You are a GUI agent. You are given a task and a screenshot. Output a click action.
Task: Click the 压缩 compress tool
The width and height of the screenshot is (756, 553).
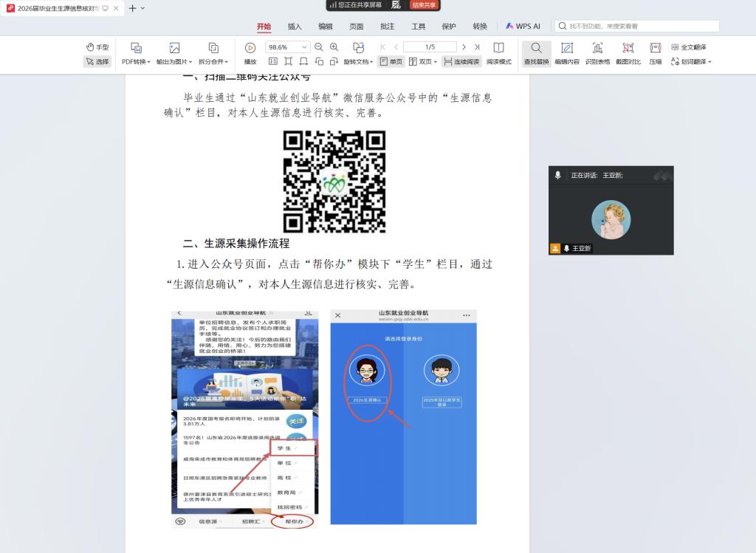pyautogui.click(x=656, y=53)
